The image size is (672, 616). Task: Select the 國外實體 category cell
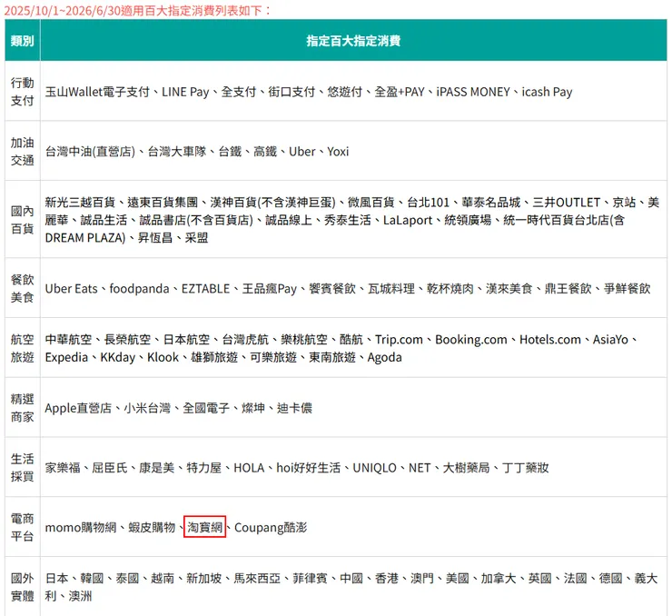(x=23, y=587)
